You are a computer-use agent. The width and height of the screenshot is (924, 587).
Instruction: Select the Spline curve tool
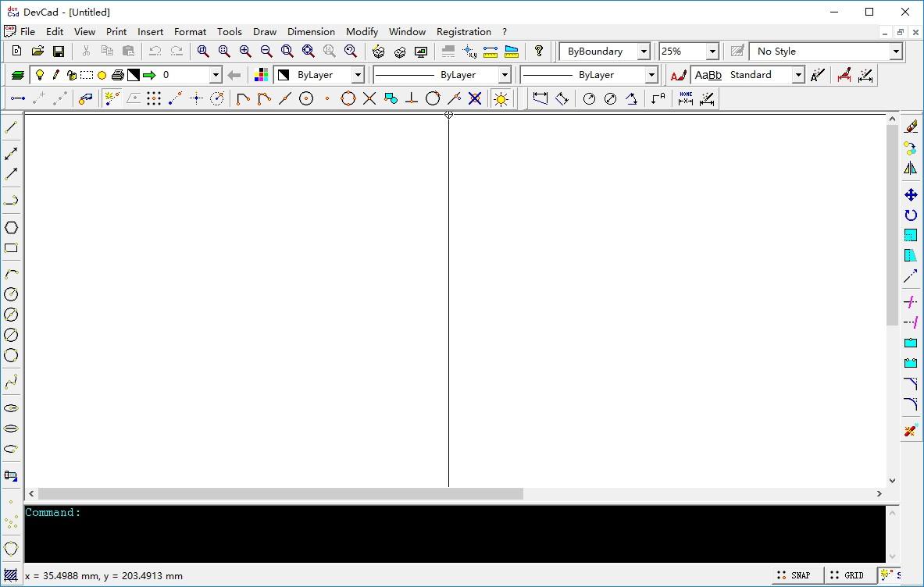click(x=11, y=382)
